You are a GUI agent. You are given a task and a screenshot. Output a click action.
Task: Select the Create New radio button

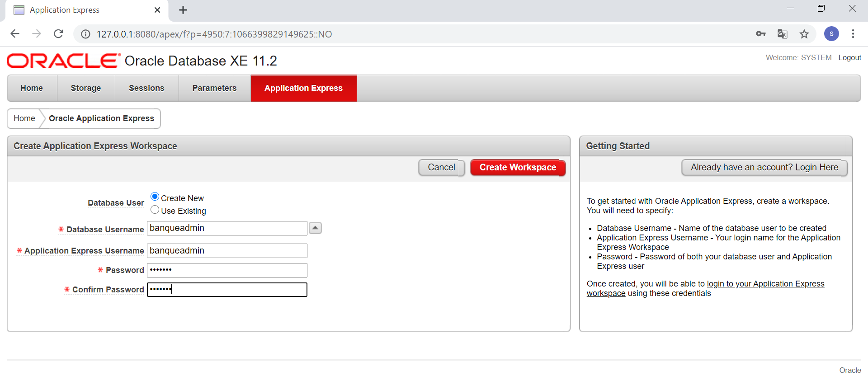[155, 197]
